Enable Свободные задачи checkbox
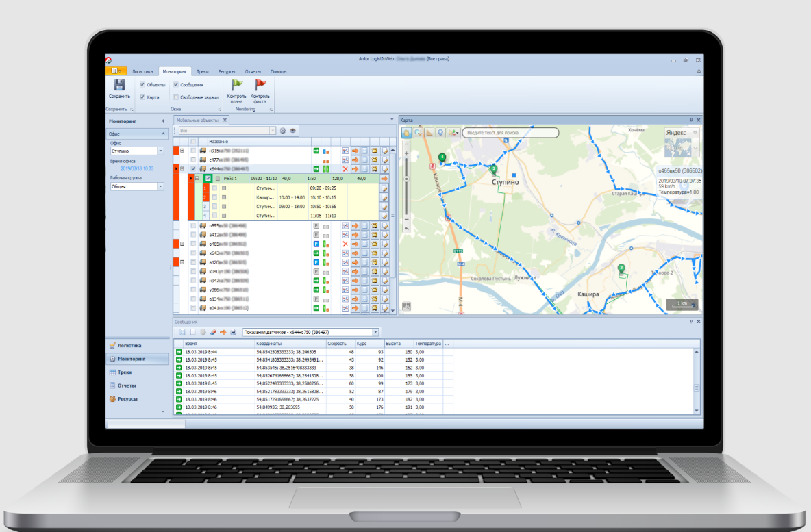This screenshot has height=532, width=811. click(x=176, y=97)
